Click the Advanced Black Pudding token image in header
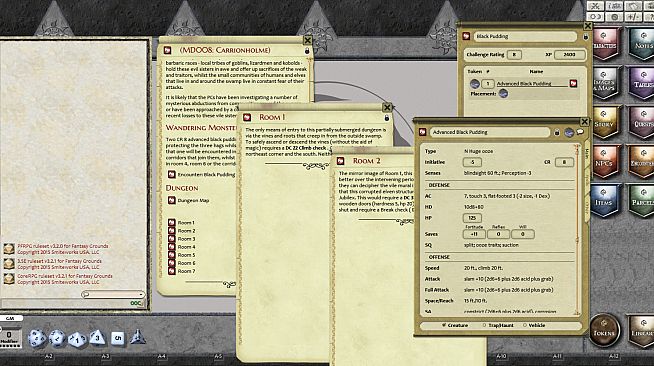The width and height of the screenshot is (654, 366). coord(569,132)
